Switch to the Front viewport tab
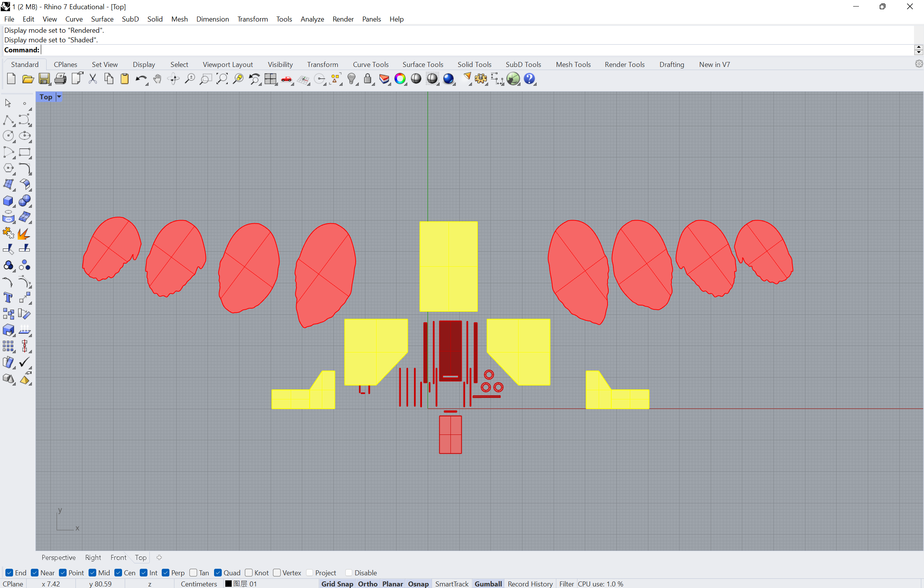924x588 pixels. pyautogui.click(x=118, y=557)
